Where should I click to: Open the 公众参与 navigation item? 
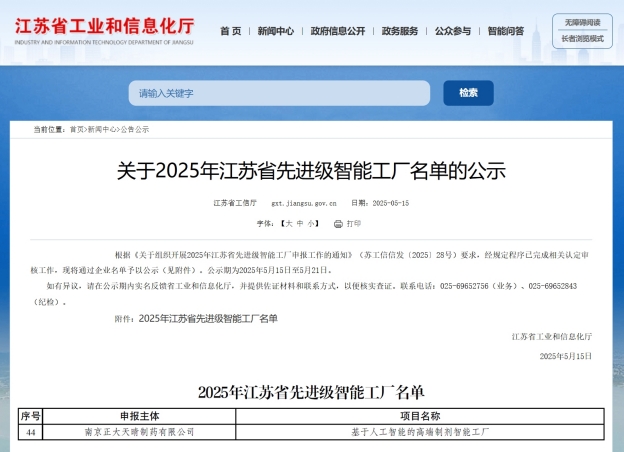point(452,31)
